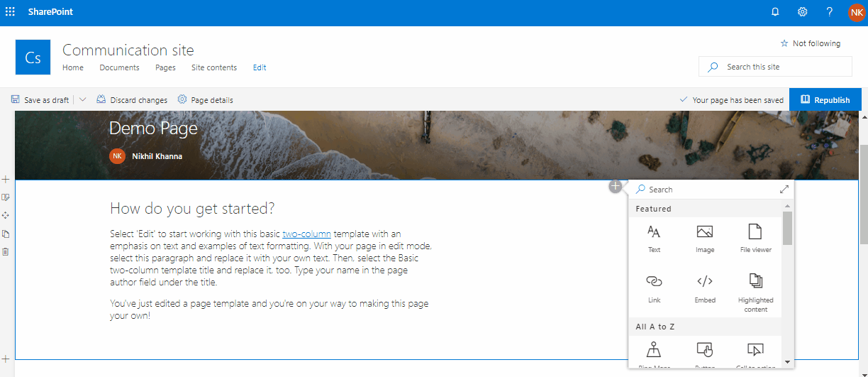Screen dimensions: 868x377
Task: Select the Image web part
Action: [705, 238]
